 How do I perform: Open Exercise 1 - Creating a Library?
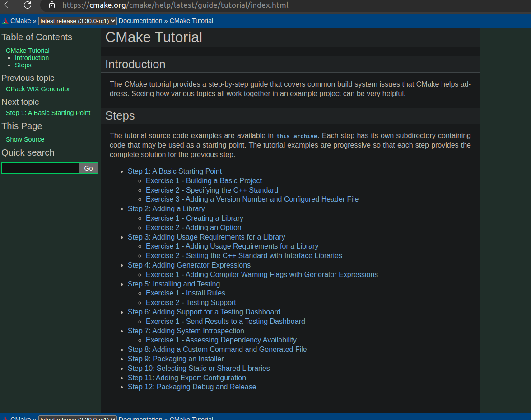pos(195,218)
